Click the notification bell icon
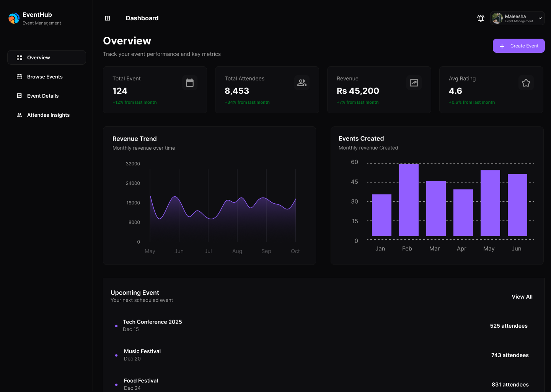Viewport: 551px width, 392px height. click(481, 18)
